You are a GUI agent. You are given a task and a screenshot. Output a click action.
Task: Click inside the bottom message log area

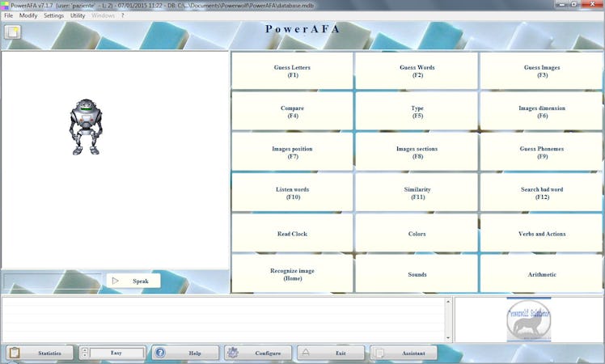tap(223, 320)
